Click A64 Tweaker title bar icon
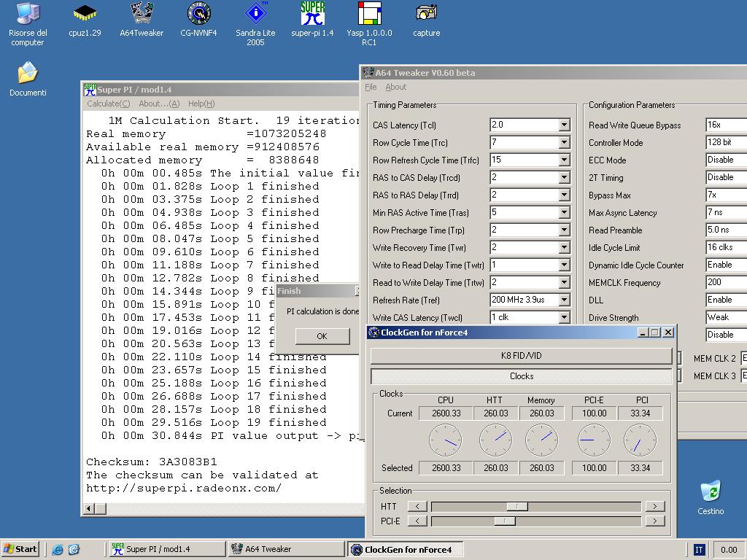This screenshot has width=747, height=560. (x=368, y=72)
